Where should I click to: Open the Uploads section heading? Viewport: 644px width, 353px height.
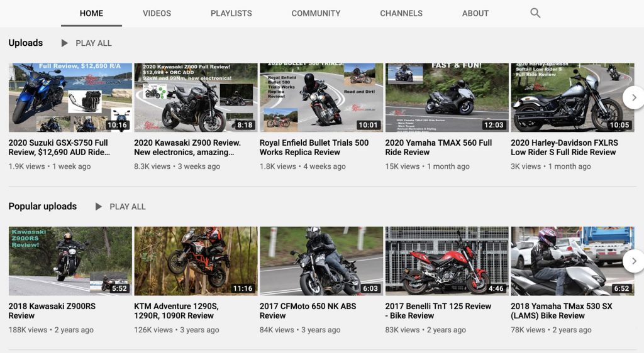[25, 43]
